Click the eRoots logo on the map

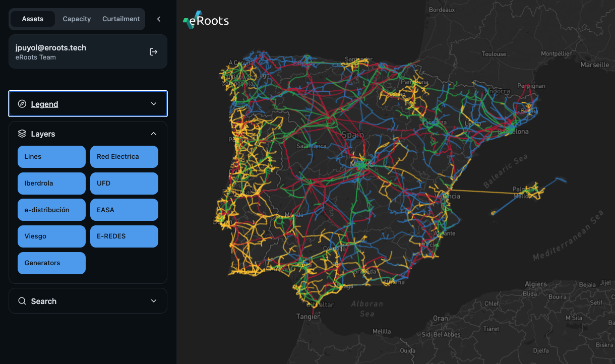[x=206, y=20]
